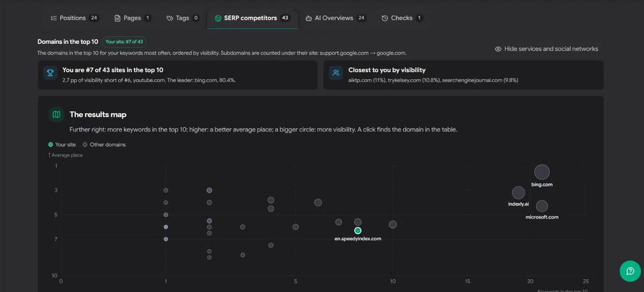
Task: Click the trophy icon in ranking card
Action: [x=50, y=73]
